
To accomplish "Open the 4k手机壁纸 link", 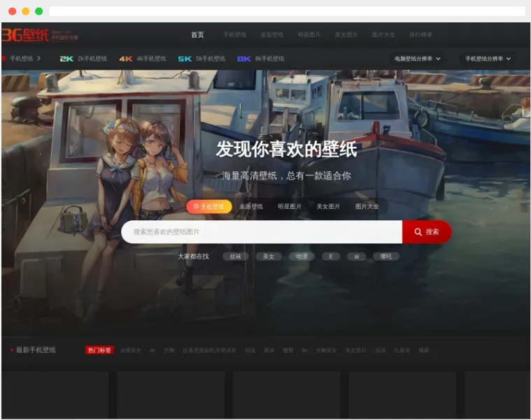I will (151, 59).
